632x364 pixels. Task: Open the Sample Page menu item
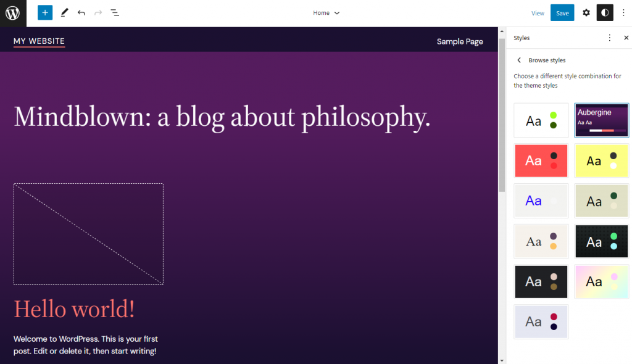[460, 41]
